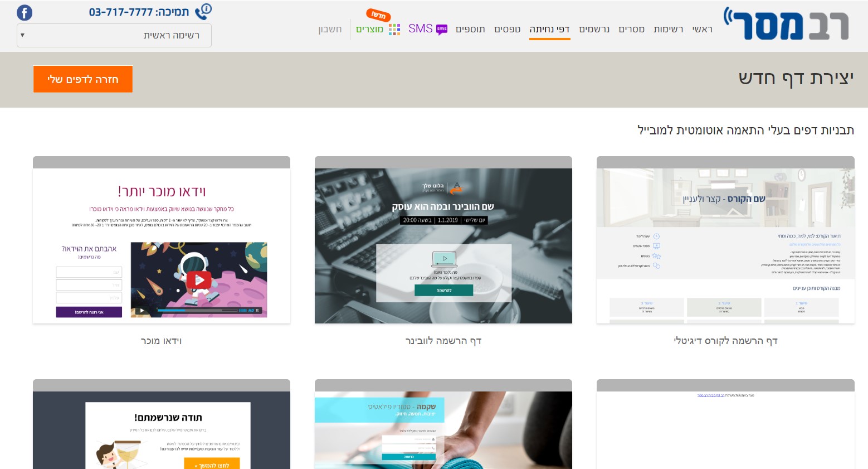Click the phone support icon
The height and width of the screenshot is (469, 868).
click(203, 12)
